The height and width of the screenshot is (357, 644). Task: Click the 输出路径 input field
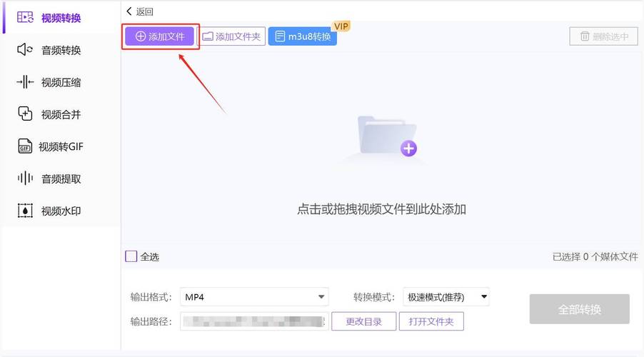[x=254, y=321]
